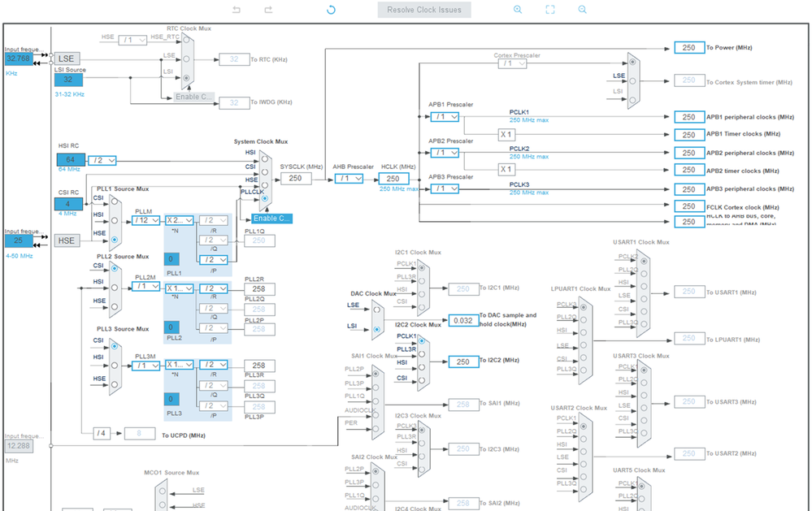The width and height of the screenshot is (812, 511).
Task: Open the AHB Prescaler dropdown
Action: click(x=349, y=178)
